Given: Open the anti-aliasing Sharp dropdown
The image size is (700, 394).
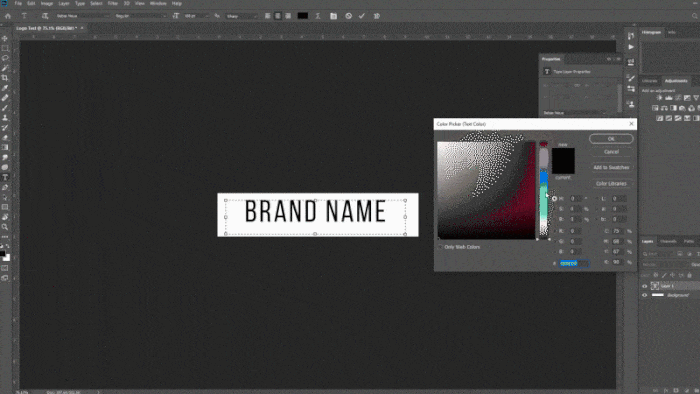Looking at the screenshot, I should click(242, 16).
